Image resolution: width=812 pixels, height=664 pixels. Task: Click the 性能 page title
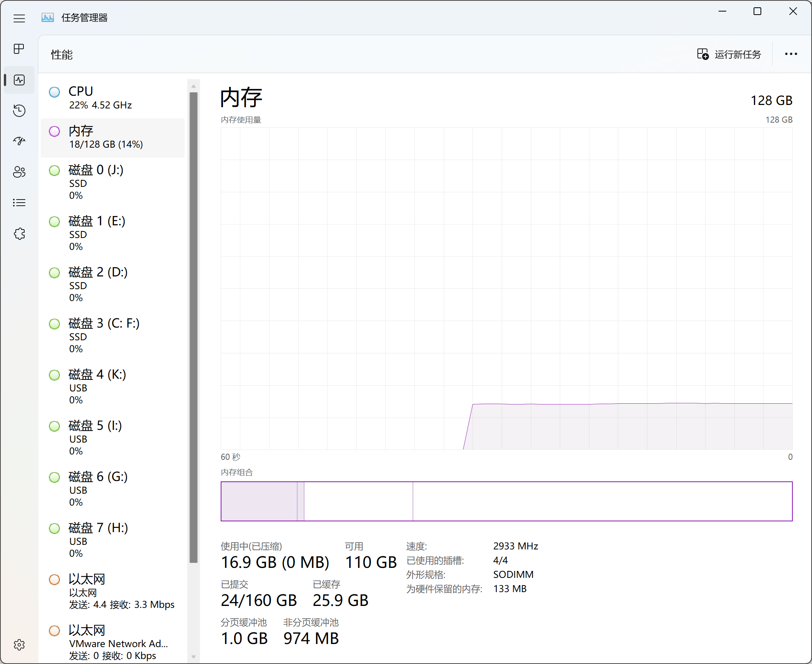[62, 55]
